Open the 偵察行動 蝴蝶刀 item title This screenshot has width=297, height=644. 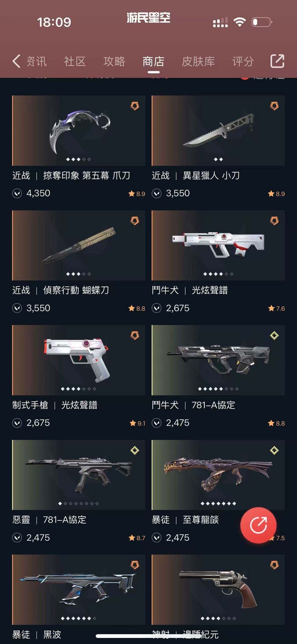pyautogui.click(x=76, y=290)
